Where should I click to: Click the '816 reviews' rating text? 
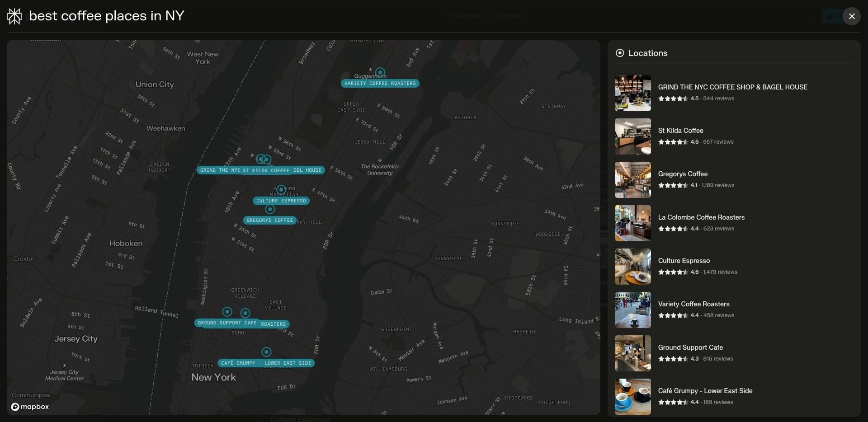718,359
